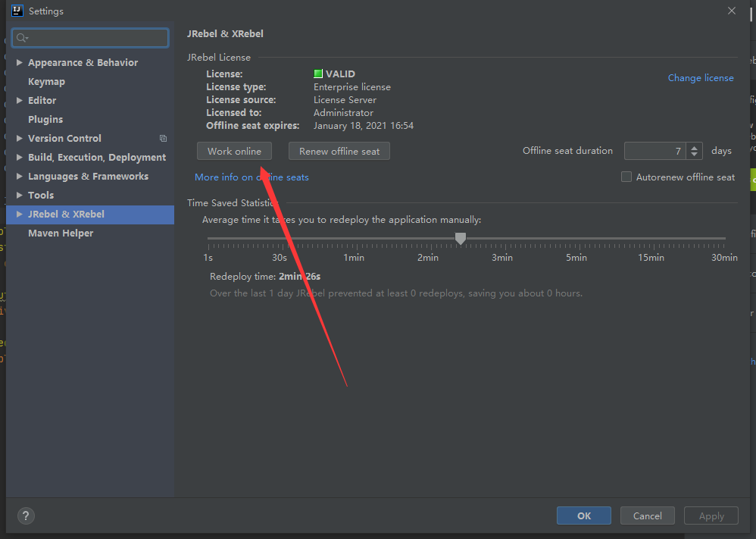Click the Cancel button
756x539 pixels.
(x=648, y=515)
